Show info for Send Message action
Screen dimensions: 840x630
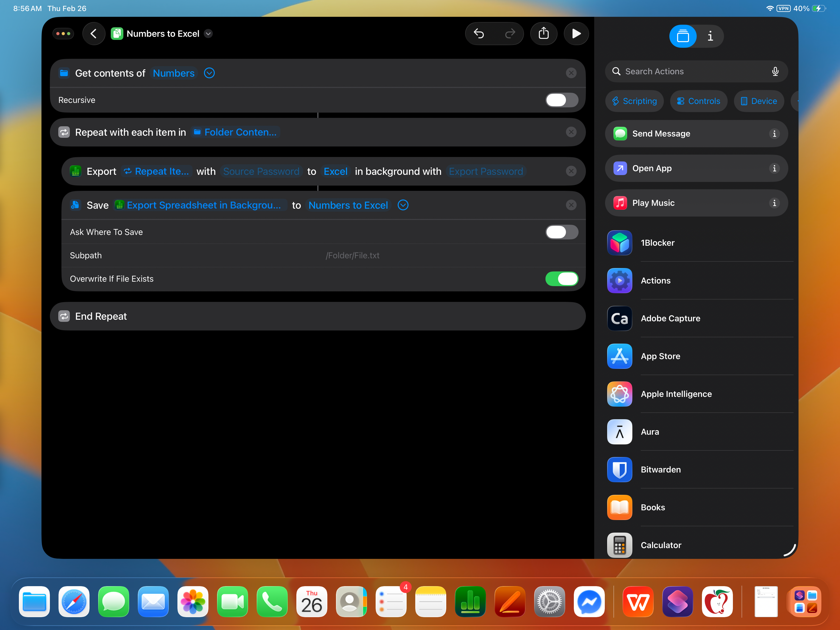point(774,134)
